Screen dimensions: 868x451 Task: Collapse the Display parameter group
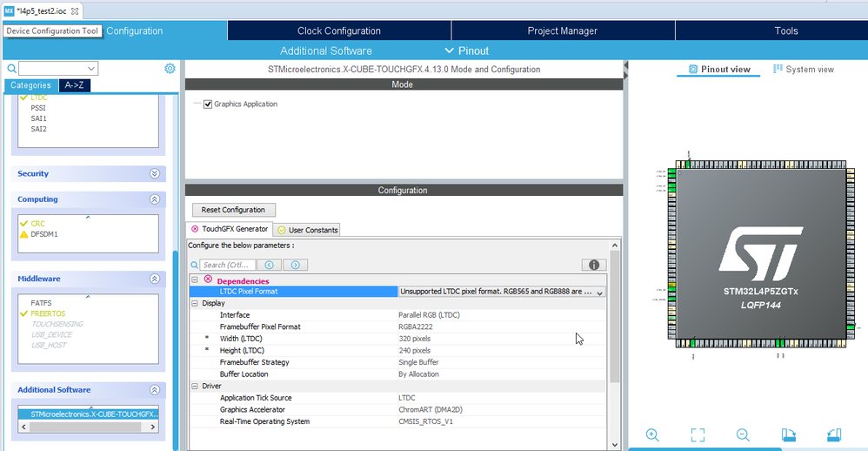coord(195,303)
